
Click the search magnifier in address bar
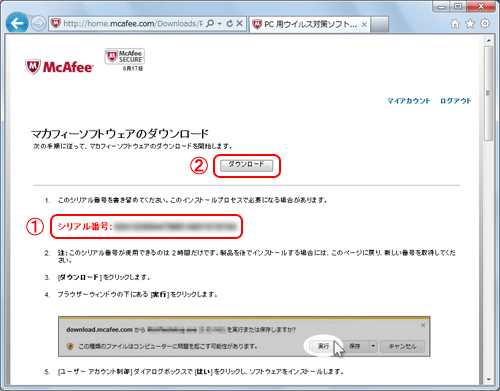[x=210, y=24]
